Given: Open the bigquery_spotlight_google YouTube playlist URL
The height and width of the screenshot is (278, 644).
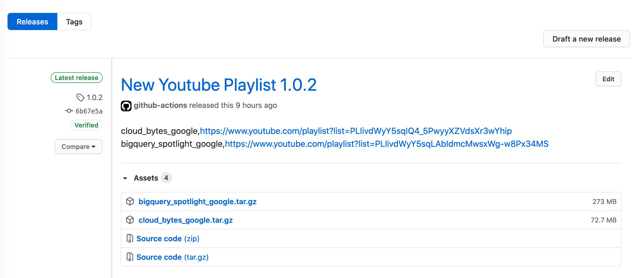Looking at the screenshot, I should coord(387,144).
